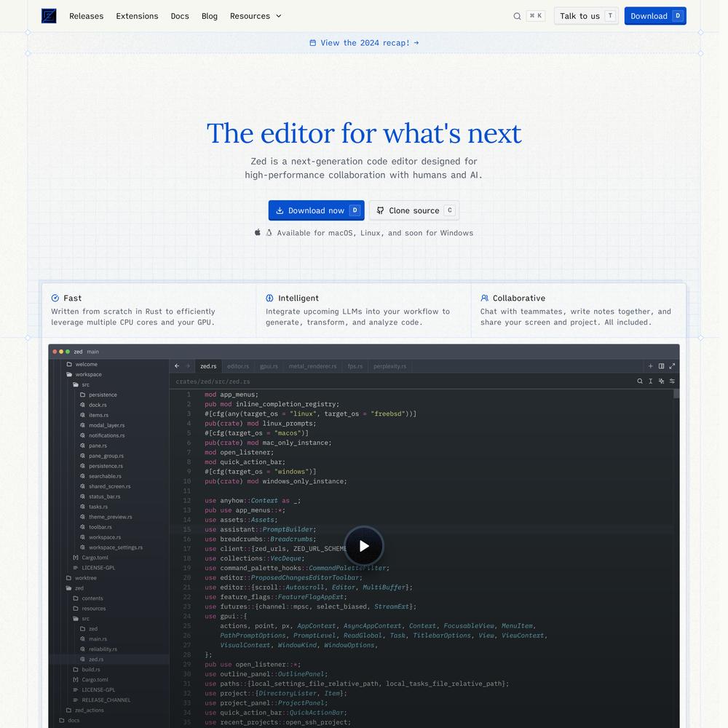This screenshot has width=728, height=728.
Task: Switch to the editor.rs tab
Action: (x=238, y=366)
